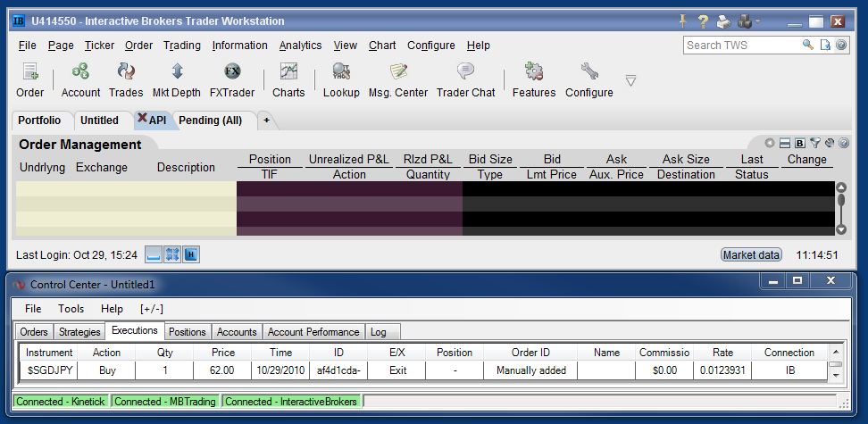Open Mkt Depth toolbar icon

[x=177, y=80]
